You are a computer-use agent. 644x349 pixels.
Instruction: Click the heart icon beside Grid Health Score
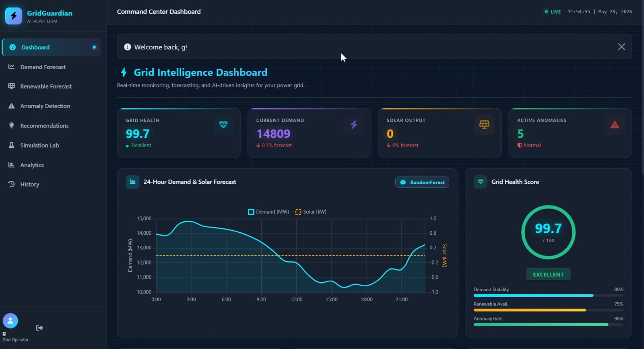481,182
